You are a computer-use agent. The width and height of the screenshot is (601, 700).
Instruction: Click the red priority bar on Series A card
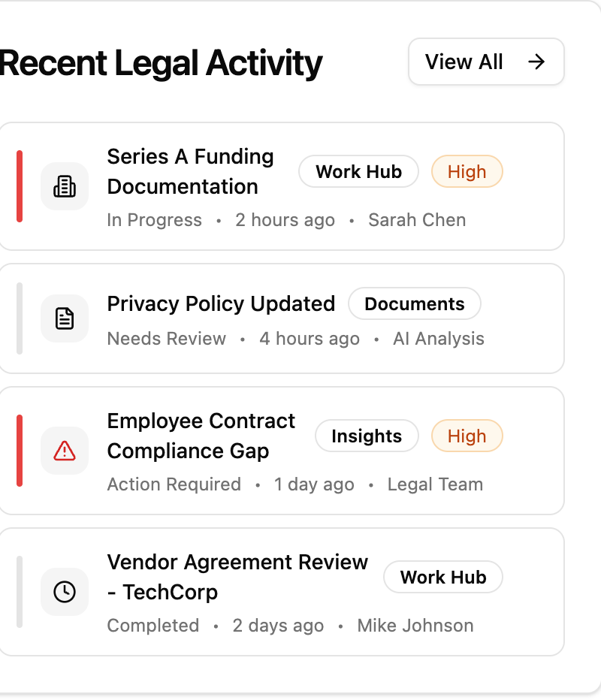[20, 186]
